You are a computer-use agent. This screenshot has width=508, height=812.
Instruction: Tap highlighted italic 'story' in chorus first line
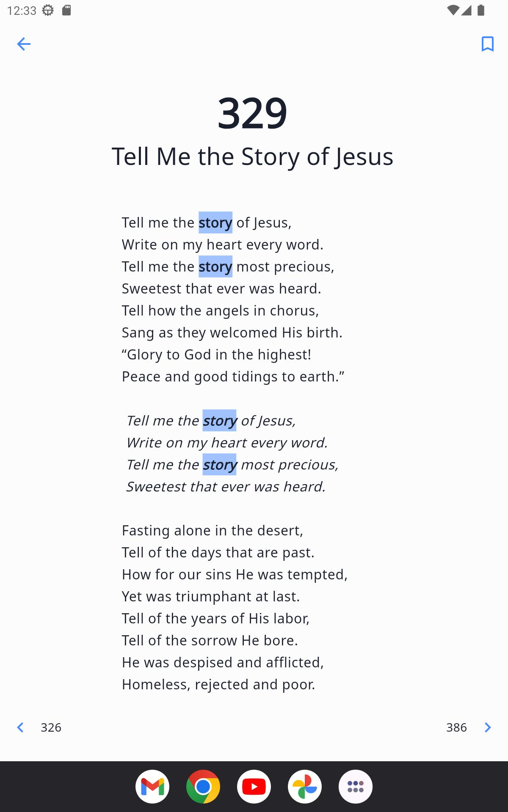219,420
